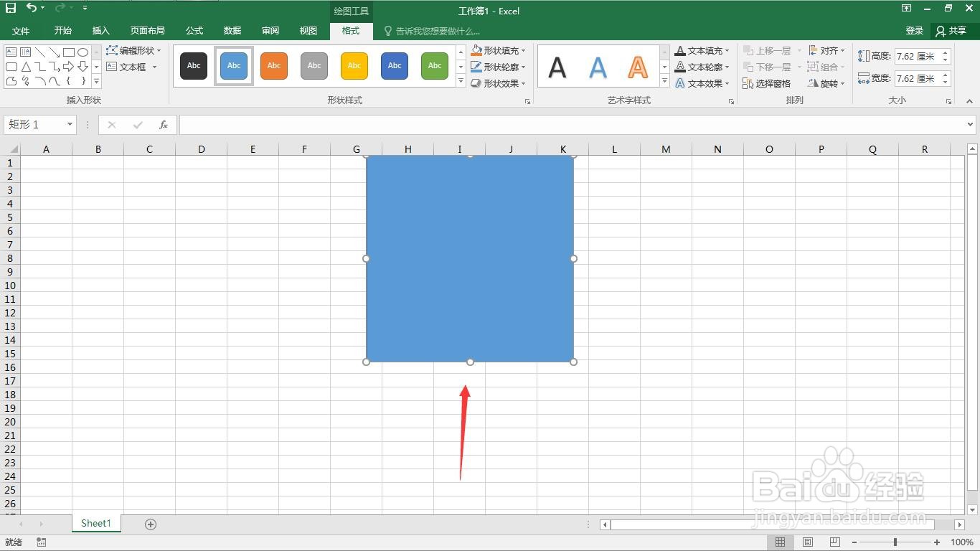Click the Sign in (登录) button
The image size is (980, 551).
915,31
